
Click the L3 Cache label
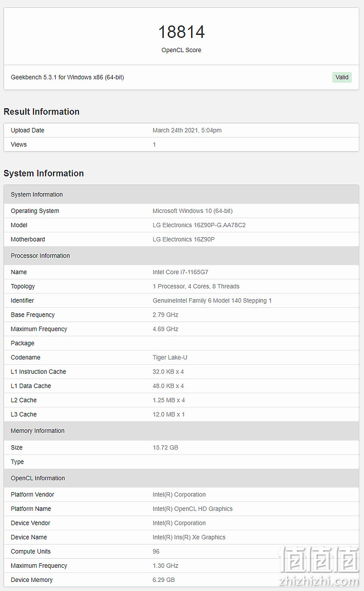(24, 415)
